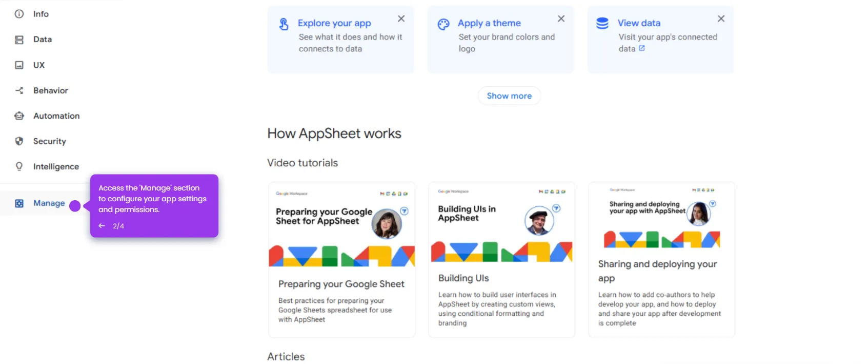This screenshot has width=868, height=364.
Task: Click the Intelligence lightbulb icon
Action: [19, 166]
